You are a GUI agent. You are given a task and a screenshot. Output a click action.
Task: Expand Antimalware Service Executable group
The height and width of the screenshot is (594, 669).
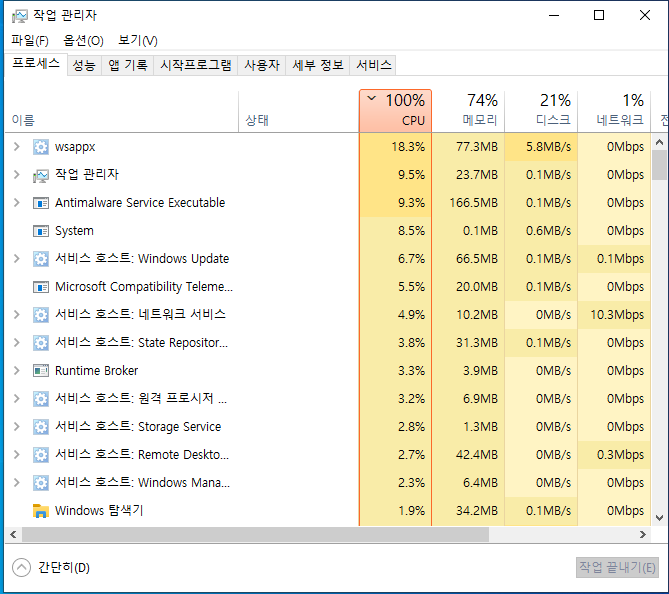click(x=17, y=203)
